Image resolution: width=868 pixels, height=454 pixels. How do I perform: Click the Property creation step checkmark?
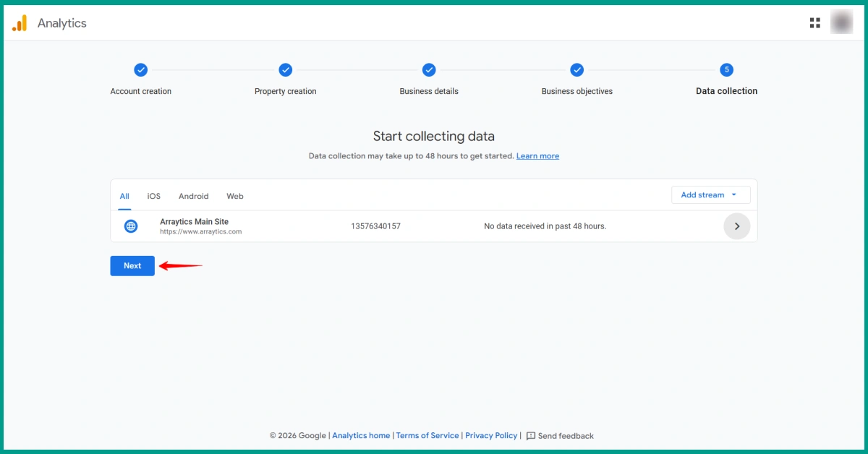[286, 70]
